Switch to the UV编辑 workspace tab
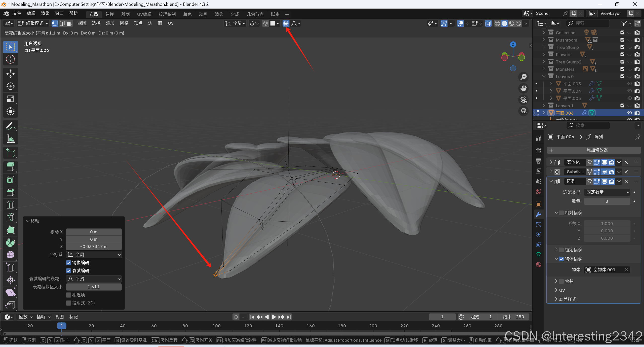 click(144, 14)
